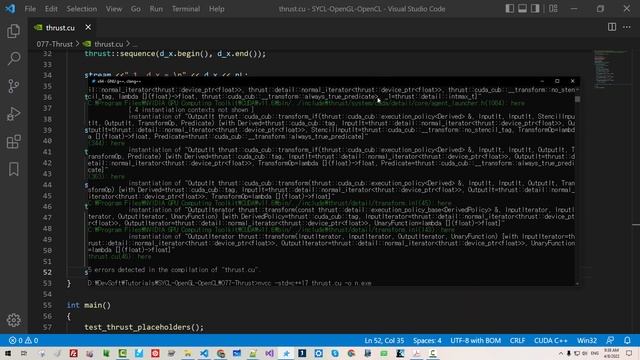The width and height of the screenshot is (640, 360).
Task: Open the Run menu
Action: click(x=156, y=9)
